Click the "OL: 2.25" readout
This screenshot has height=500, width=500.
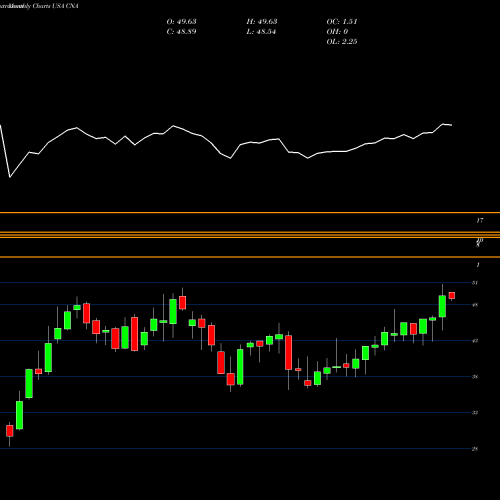342,42
